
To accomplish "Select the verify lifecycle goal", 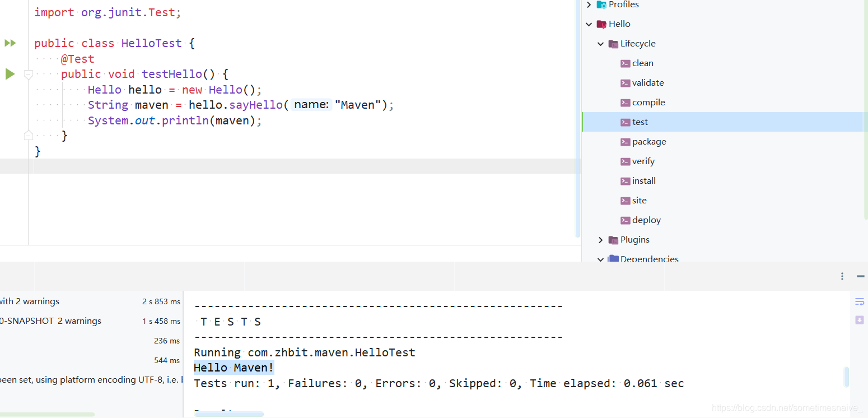I will click(x=725, y=161).
